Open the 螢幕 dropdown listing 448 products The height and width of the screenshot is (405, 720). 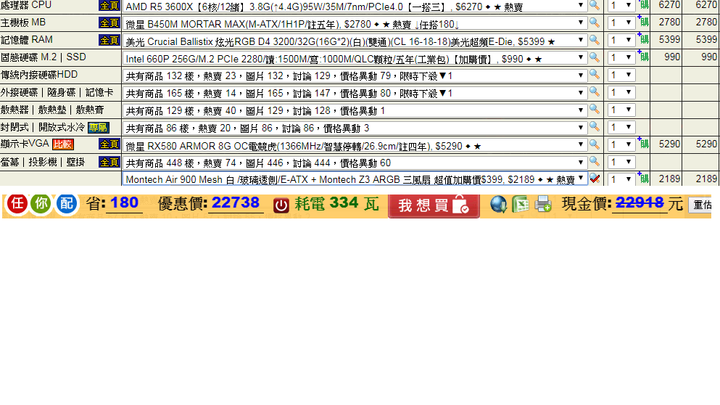point(354,163)
